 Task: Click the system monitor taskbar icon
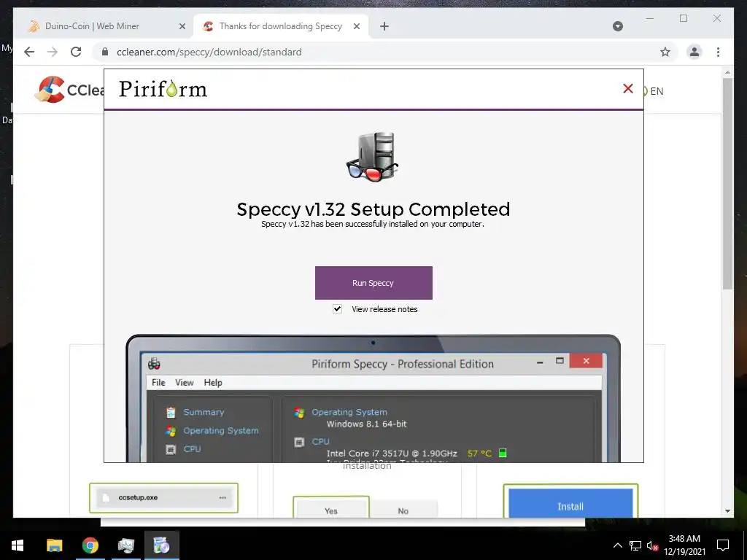click(125, 545)
